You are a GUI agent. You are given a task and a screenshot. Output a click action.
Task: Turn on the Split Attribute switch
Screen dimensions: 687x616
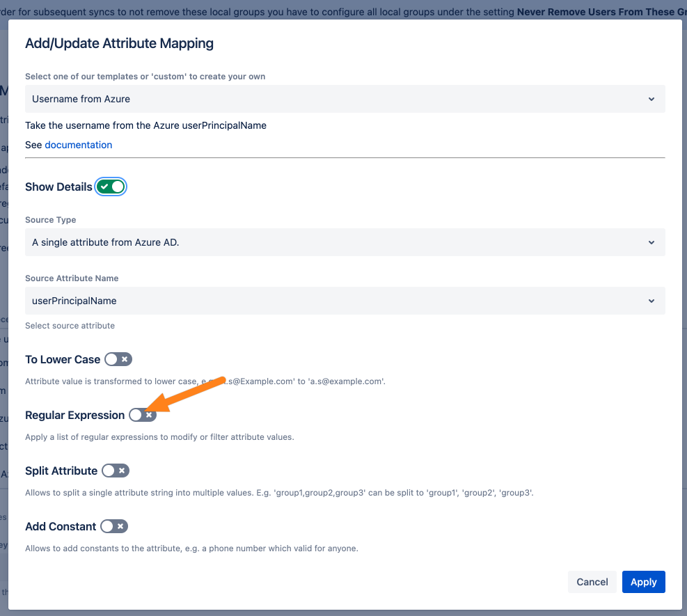[x=116, y=471]
